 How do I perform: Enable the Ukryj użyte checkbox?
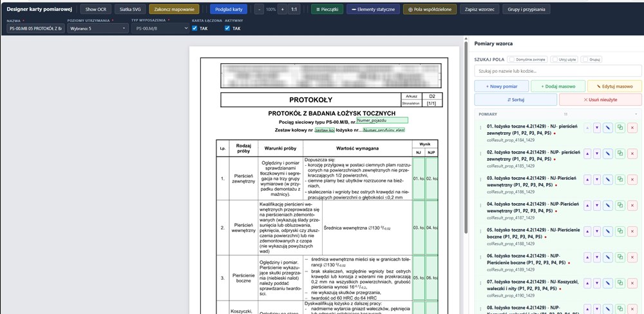[x=553, y=59]
